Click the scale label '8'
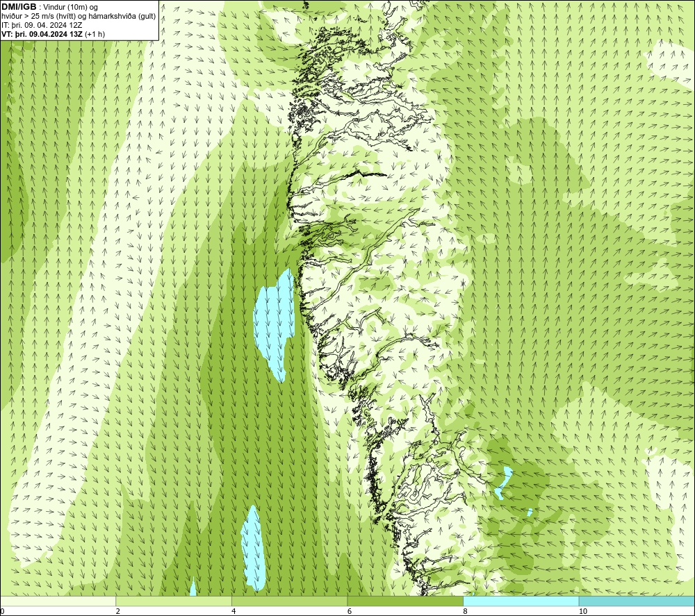The image size is (695, 616). click(x=465, y=611)
